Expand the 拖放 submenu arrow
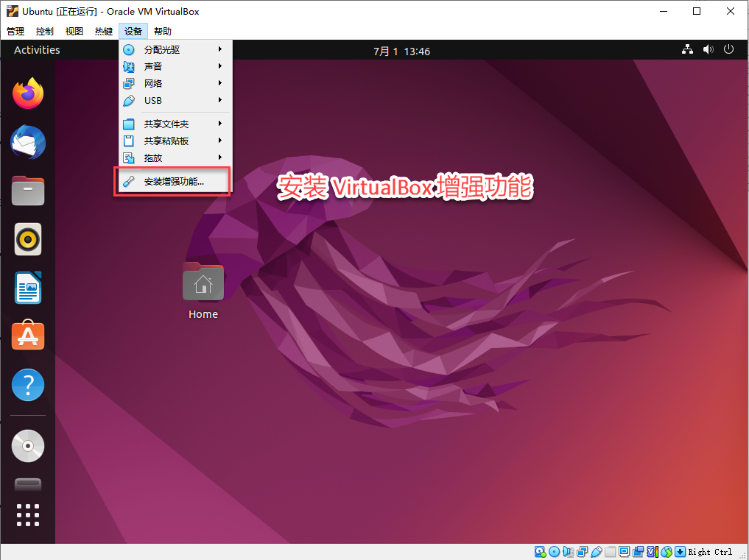Image resolution: width=749 pixels, height=560 pixels. pyautogui.click(x=220, y=157)
